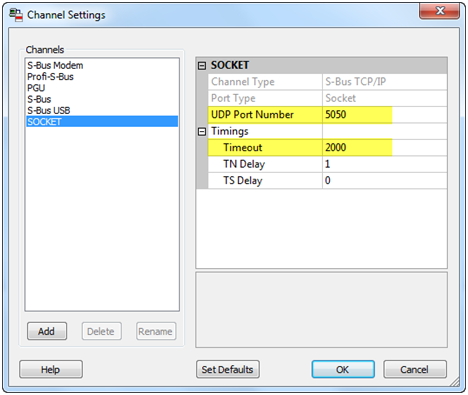Screen dimensions: 468x395
Task: Click the Add channel button
Action: pos(47,331)
